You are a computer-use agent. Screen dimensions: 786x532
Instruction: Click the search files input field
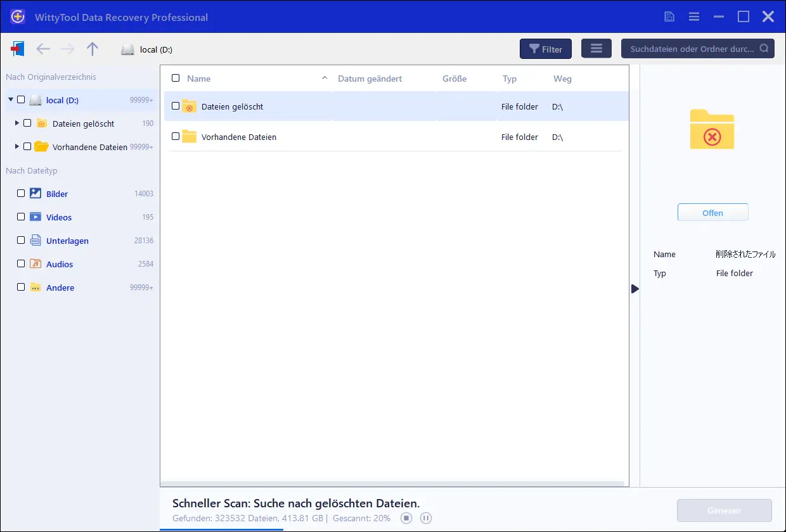(x=691, y=49)
